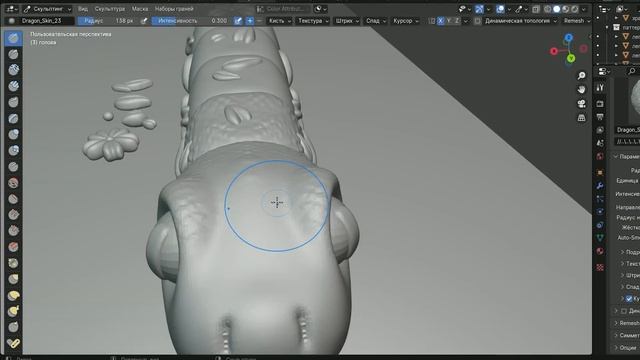Toggle viewport gizmos display button
This screenshot has height=360, width=640.
point(480,9)
